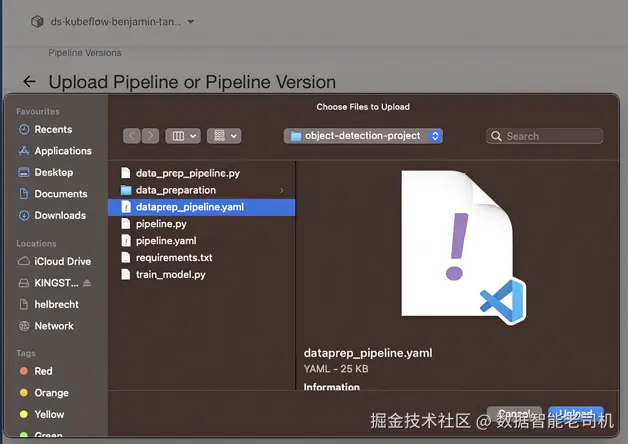Select the pipeline.yaml file
Image resolution: width=628 pixels, height=444 pixels.
201,241
